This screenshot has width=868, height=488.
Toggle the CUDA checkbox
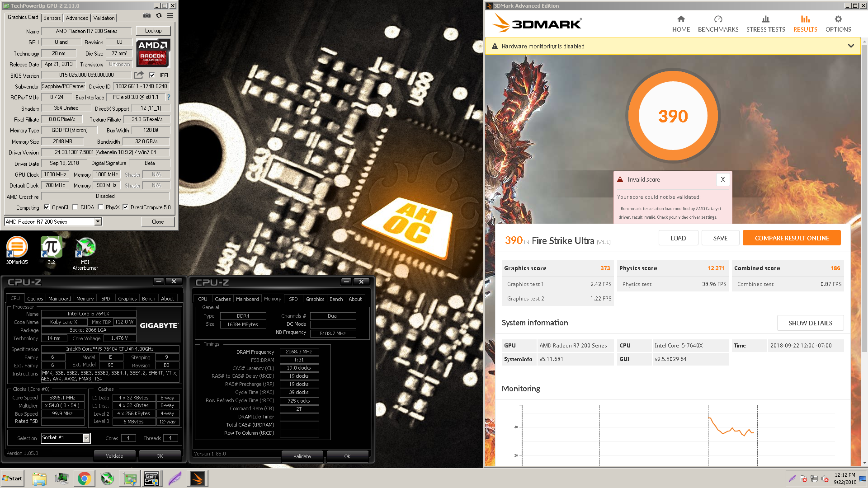[x=75, y=207]
